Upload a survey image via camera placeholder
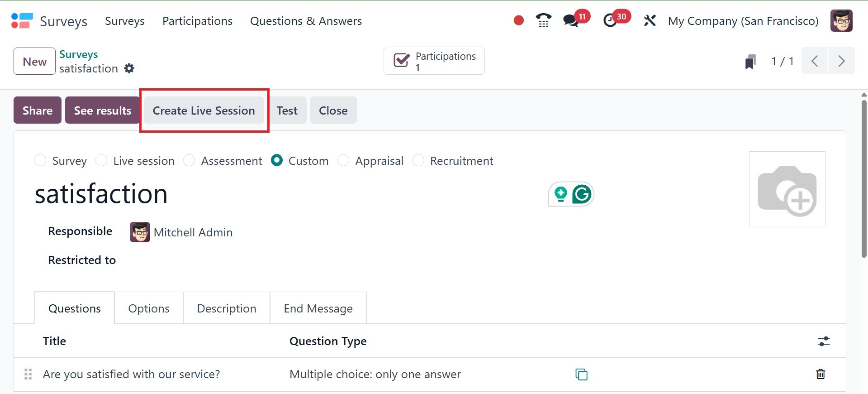Screen dimensions: 868x394 (x=787, y=190)
